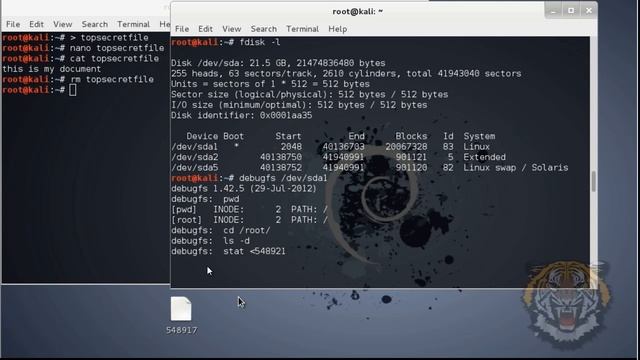Viewport: 640px width, 360px height.
Task: Open Search menu in background terminal window
Action: pos(95,24)
